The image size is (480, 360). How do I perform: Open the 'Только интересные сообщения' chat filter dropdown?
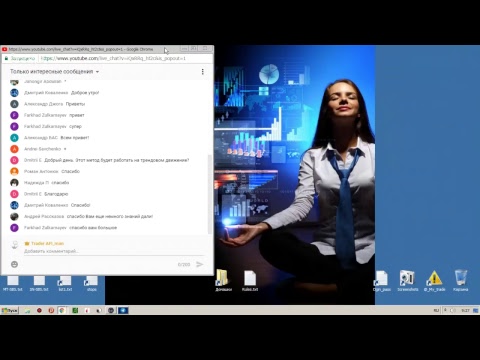click(x=55, y=71)
